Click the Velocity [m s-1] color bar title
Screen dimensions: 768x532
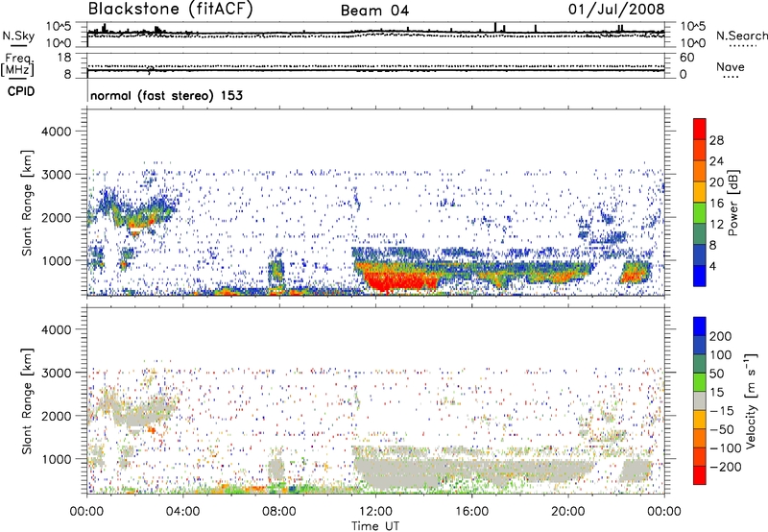(751, 400)
